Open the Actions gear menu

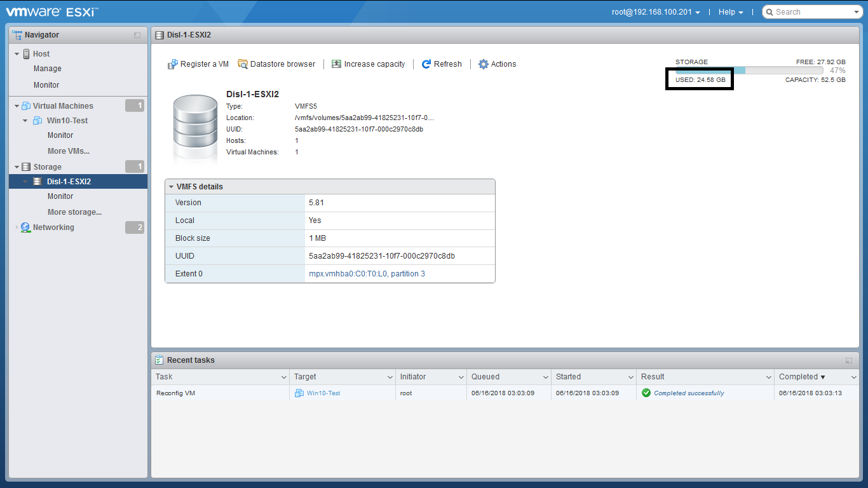(x=498, y=64)
